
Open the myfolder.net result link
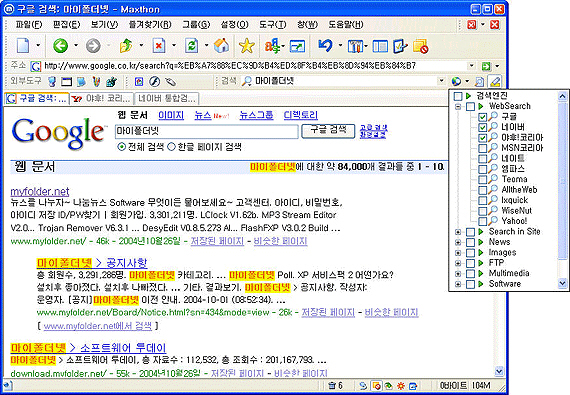40,192
